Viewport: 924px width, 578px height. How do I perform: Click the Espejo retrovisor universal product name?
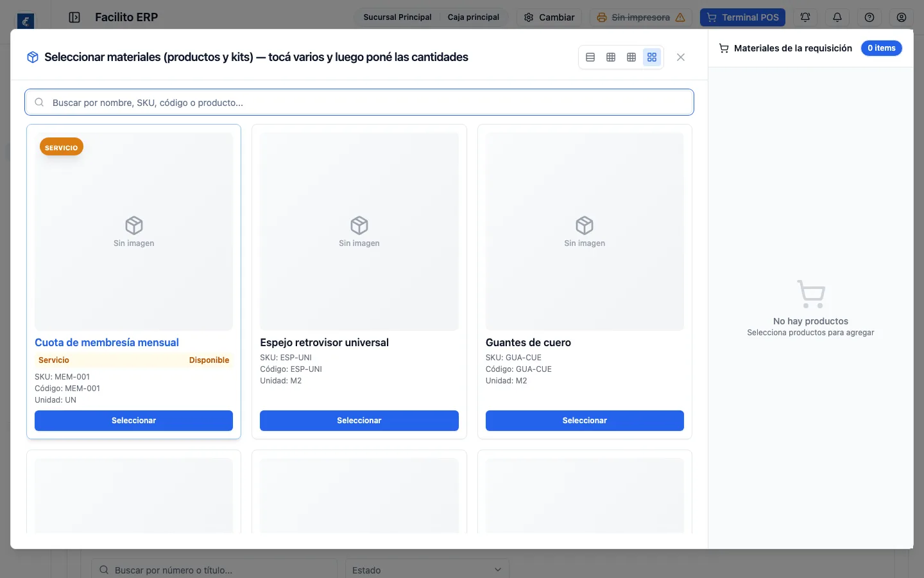pyautogui.click(x=324, y=343)
